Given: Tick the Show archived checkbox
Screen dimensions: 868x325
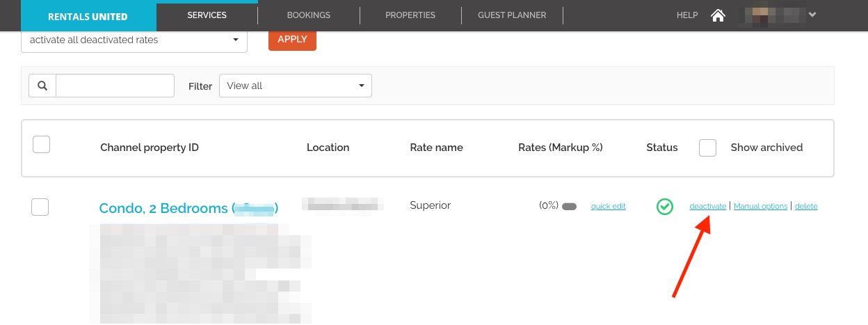Looking at the screenshot, I should tap(707, 148).
